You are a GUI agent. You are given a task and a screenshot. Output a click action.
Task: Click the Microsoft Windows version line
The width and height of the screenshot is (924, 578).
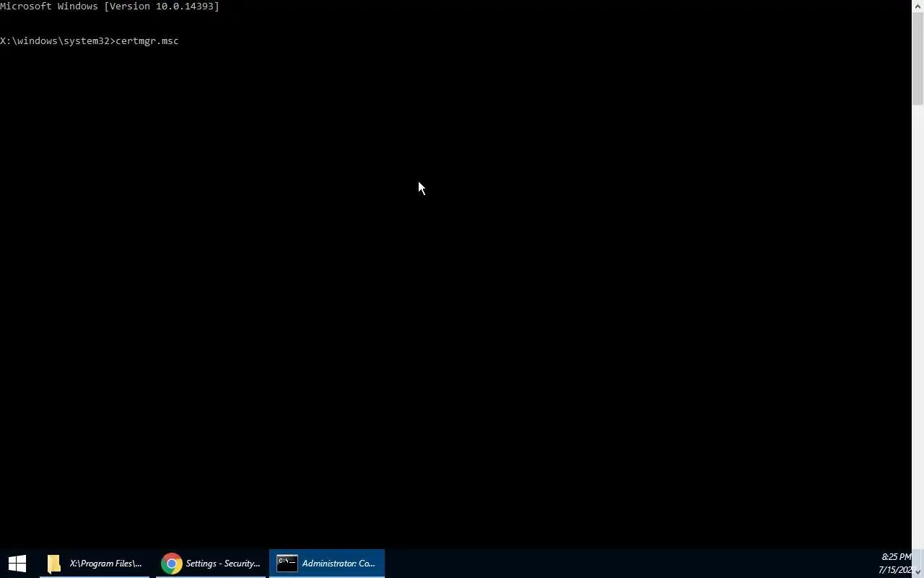click(110, 7)
